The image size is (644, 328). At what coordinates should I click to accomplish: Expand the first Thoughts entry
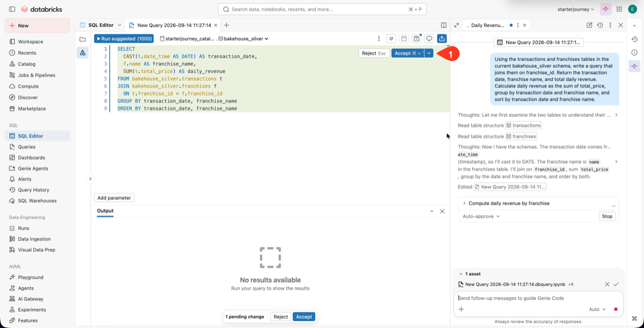616,114
